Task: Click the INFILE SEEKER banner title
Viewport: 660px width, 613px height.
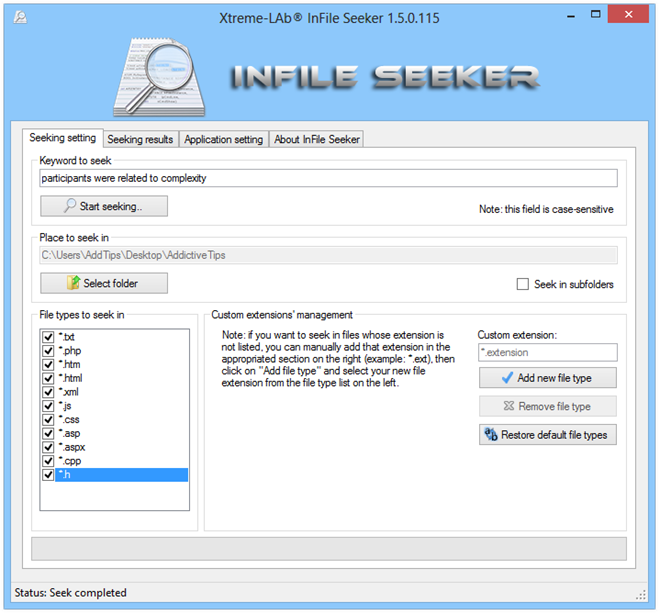Action: (385, 77)
